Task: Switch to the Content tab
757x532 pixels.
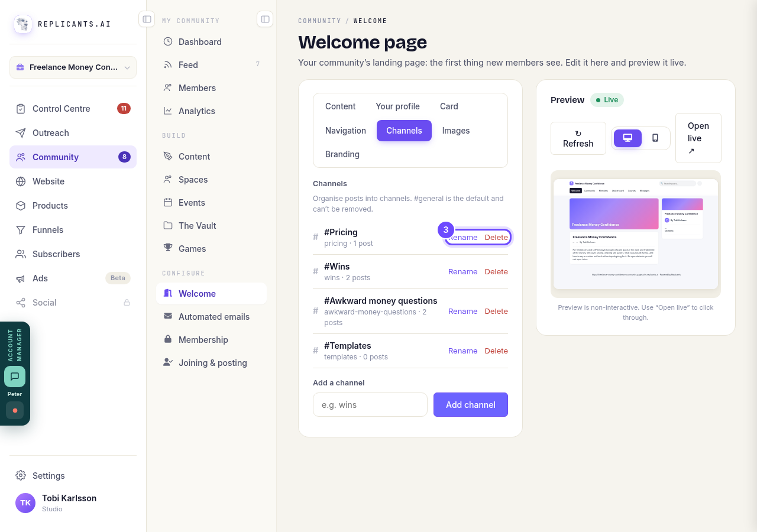Action: (341, 106)
